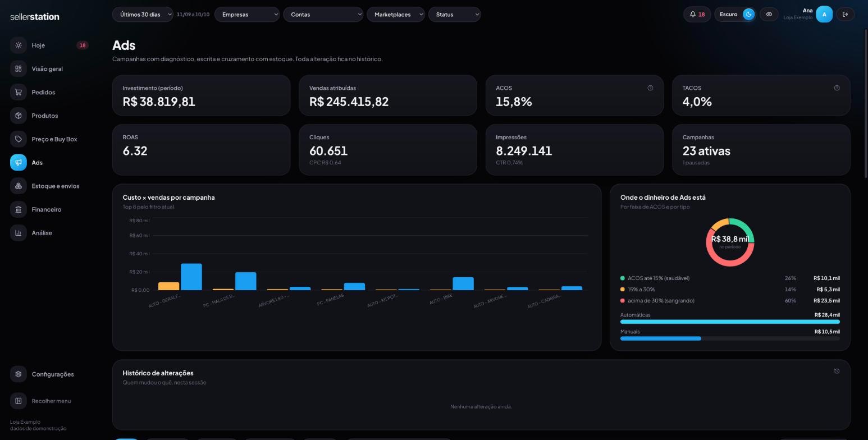Click the red 18 badge next to Hoje
This screenshot has height=440, width=868.
(x=83, y=45)
